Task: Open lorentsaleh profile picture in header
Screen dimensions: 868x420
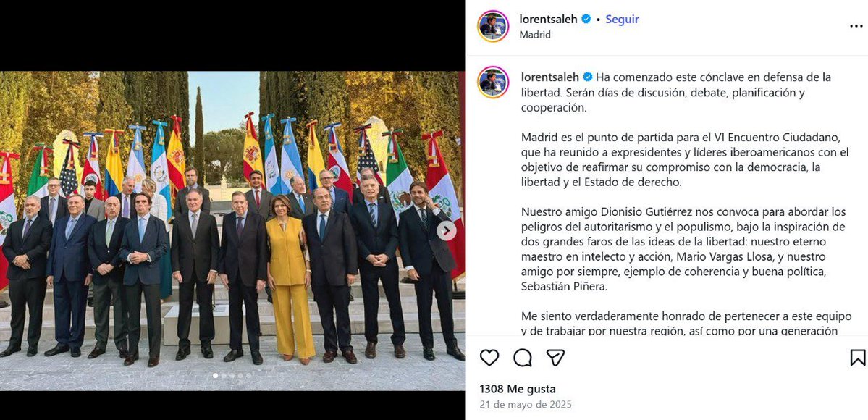Action: click(493, 26)
